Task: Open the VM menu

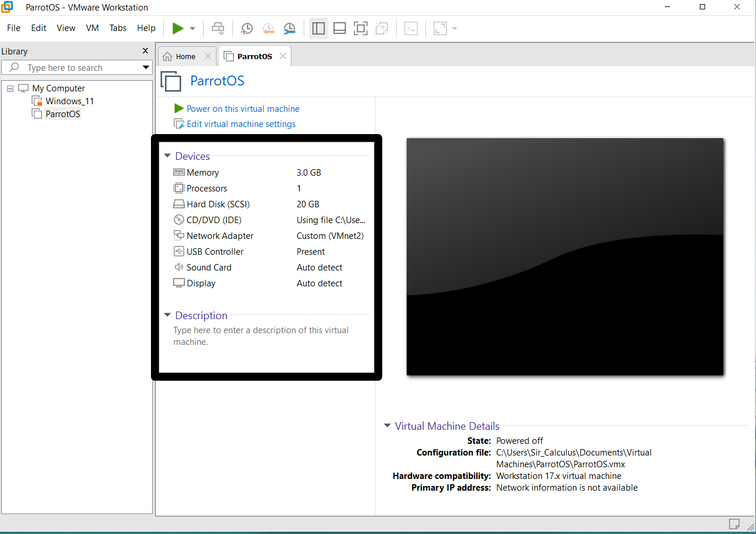Action: click(x=92, y=28)
